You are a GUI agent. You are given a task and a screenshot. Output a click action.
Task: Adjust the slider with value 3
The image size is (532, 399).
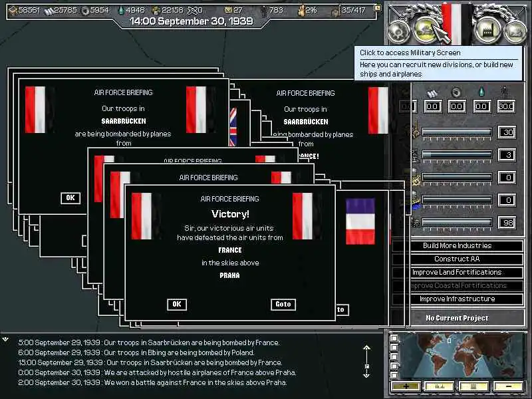point(457,155)
